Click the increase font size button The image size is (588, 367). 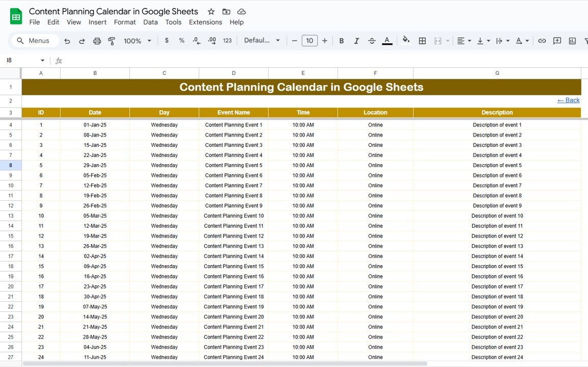pos(325,41)
